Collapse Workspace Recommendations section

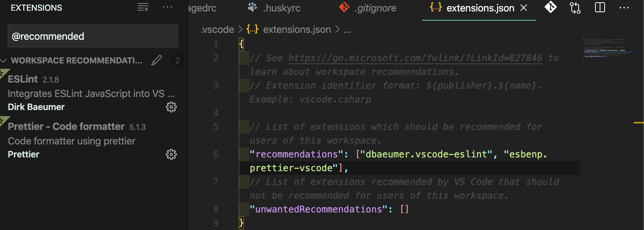[4, 61]
